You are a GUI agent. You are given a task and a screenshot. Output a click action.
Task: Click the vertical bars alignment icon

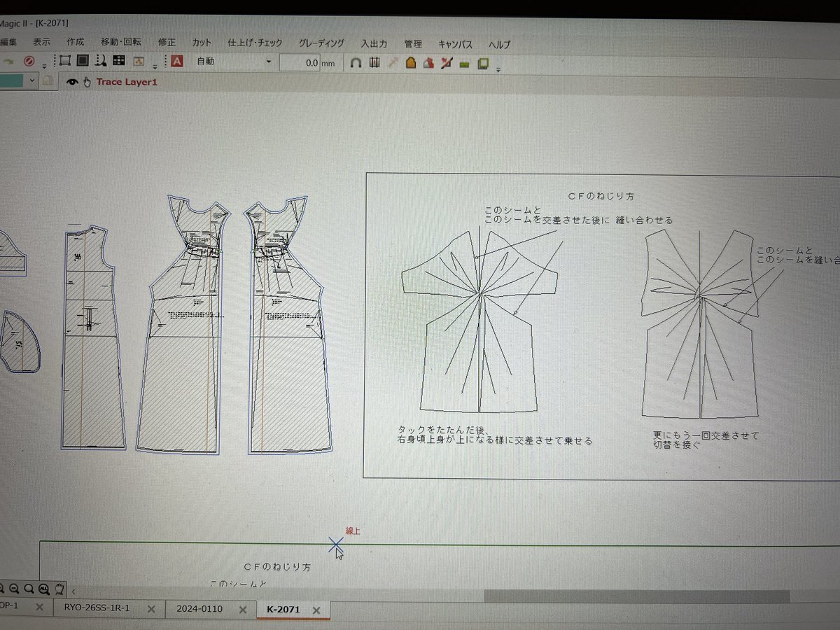374,62
